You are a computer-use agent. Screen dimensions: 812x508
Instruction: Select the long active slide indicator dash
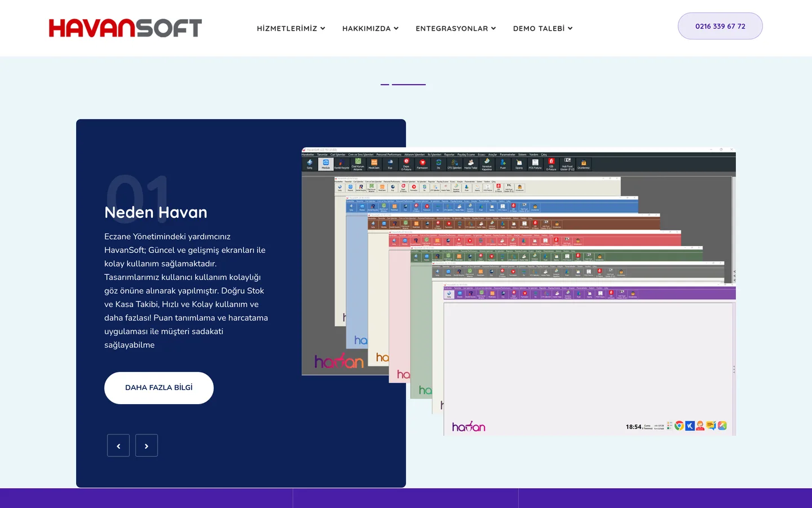click(409, 84)
